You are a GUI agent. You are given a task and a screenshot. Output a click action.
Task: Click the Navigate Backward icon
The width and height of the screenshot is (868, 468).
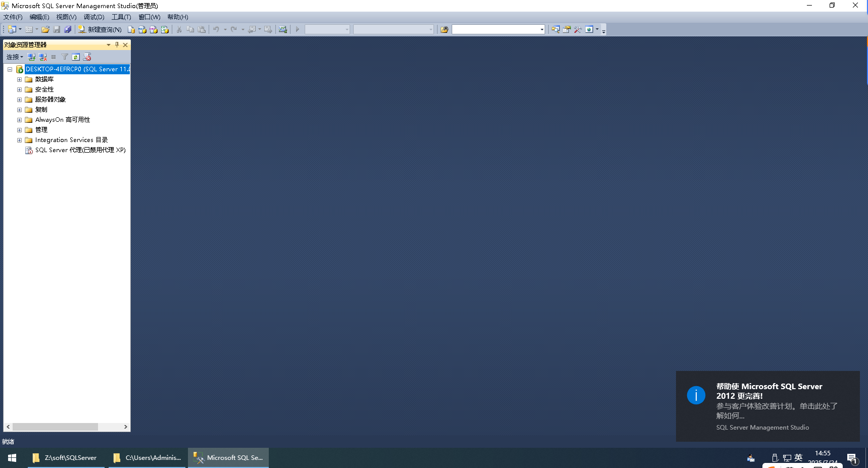(252, 29)
